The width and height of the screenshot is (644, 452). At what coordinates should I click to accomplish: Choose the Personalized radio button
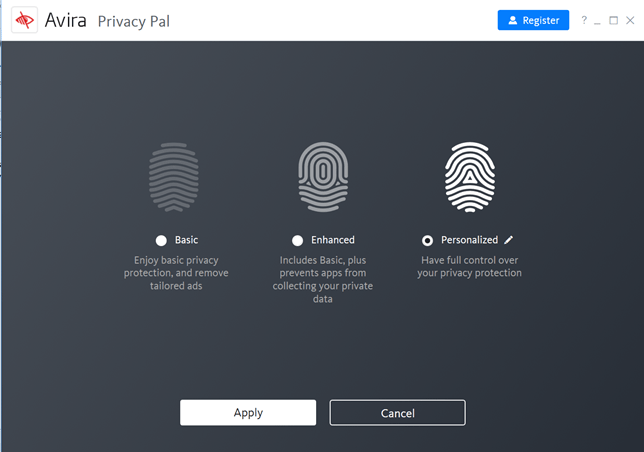427,241
